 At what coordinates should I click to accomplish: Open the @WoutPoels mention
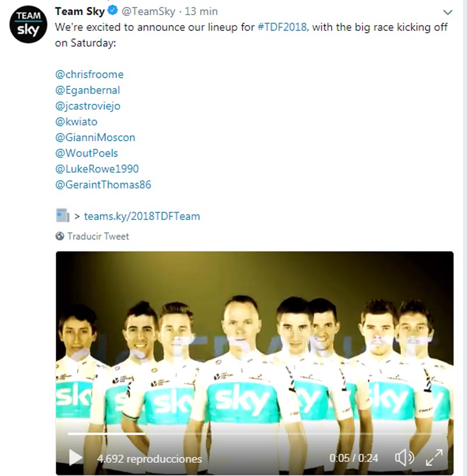tap(86, 153)
